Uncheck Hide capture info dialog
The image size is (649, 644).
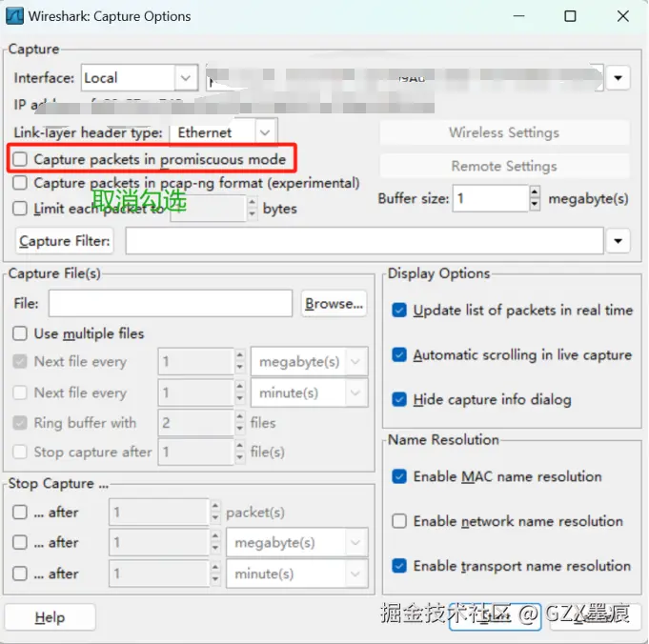(x=399, y=399)
